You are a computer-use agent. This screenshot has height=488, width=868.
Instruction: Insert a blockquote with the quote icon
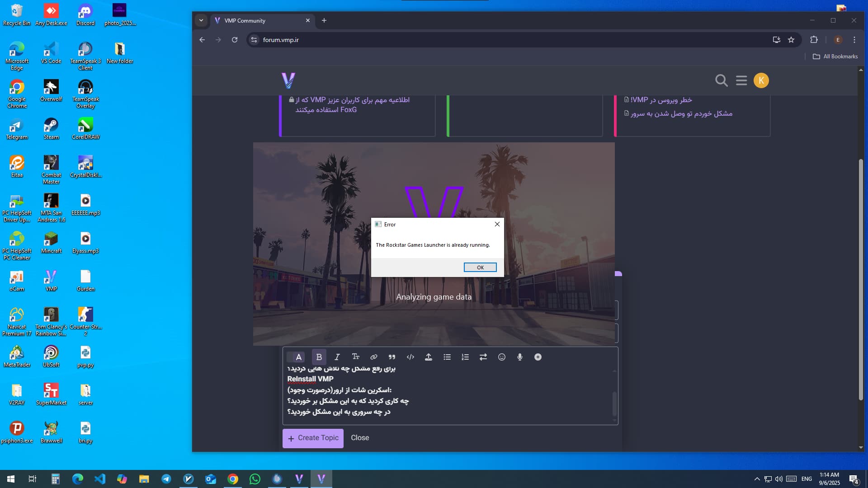click(x=392, y=357)
